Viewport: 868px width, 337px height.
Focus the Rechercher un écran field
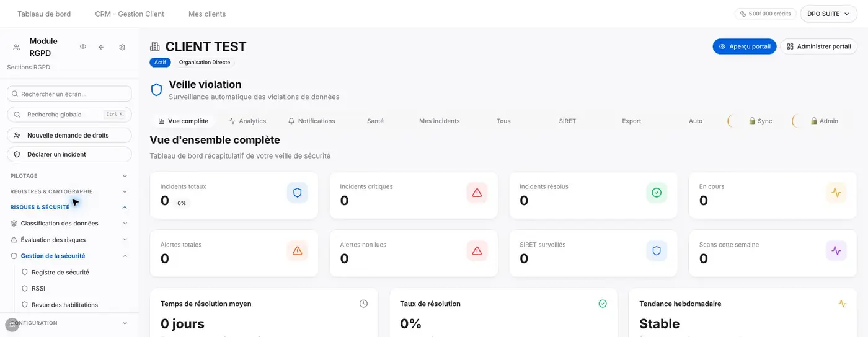point(69,94)
